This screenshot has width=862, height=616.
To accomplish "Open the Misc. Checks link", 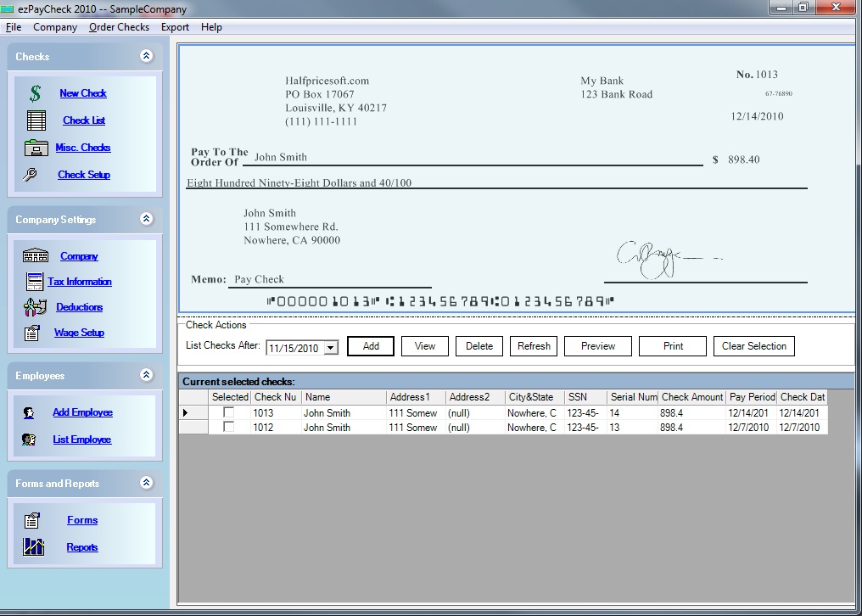I will (x=83, y=148).
